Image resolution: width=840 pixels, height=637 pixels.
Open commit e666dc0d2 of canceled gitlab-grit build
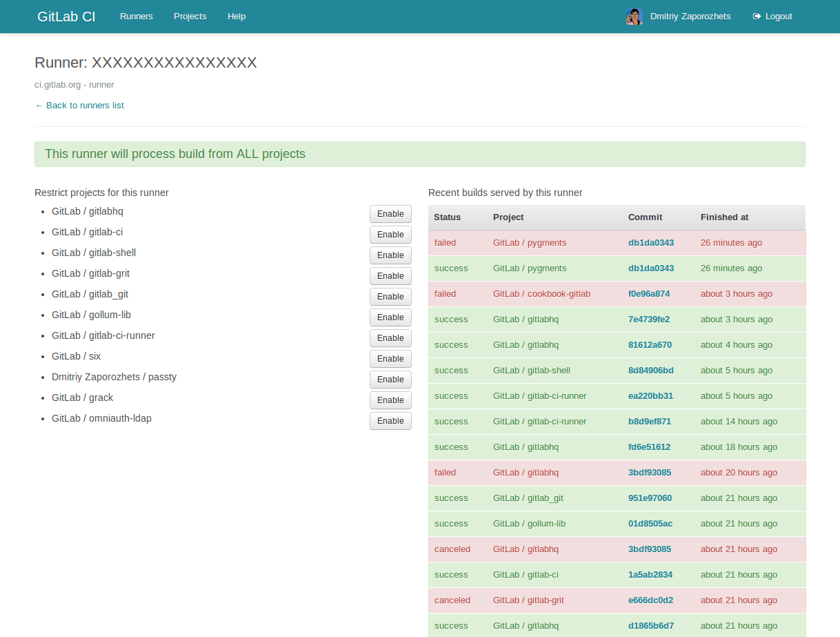tap(650, 600)
